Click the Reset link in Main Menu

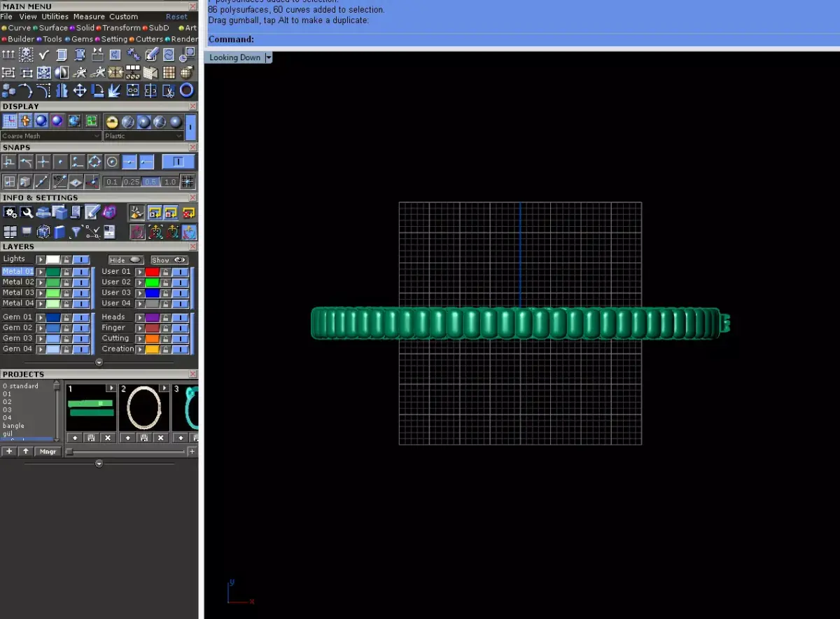click(176, 17)
